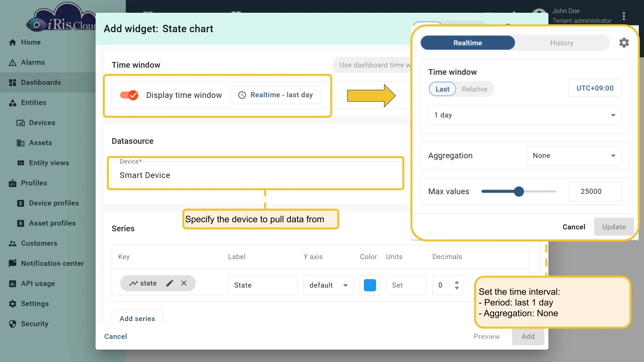Open the time window settings gear
Viewport: 644px width, 362px height.
[x=624, y=43]
